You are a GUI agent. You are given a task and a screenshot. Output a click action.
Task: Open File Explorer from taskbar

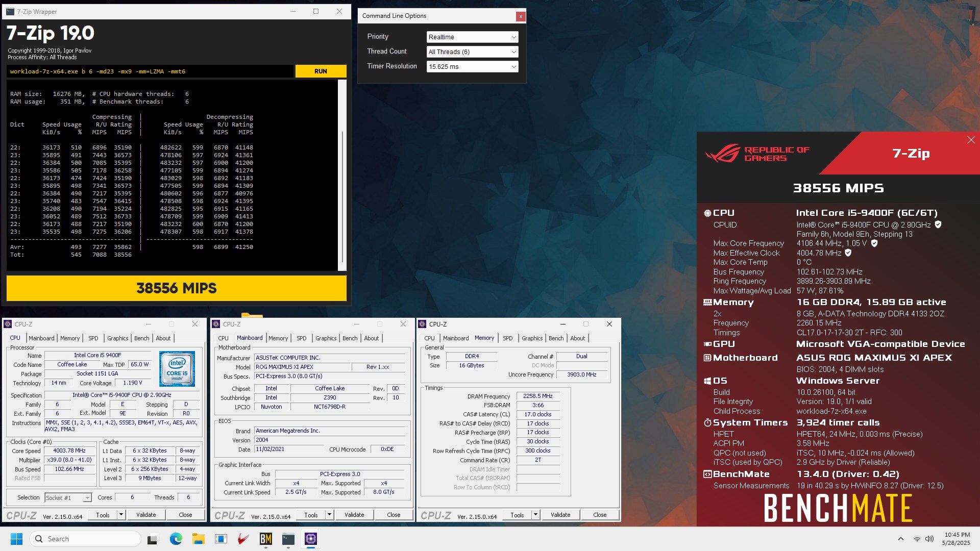click(x=198, y=539)
